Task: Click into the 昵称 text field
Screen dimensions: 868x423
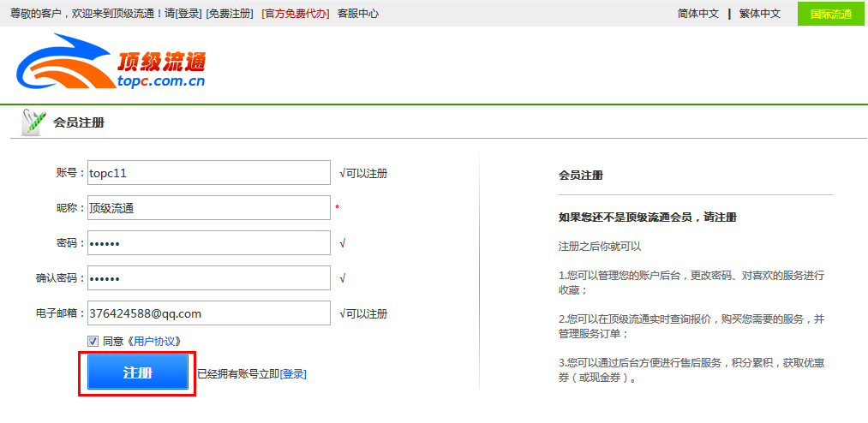Action: click(208, 208)
